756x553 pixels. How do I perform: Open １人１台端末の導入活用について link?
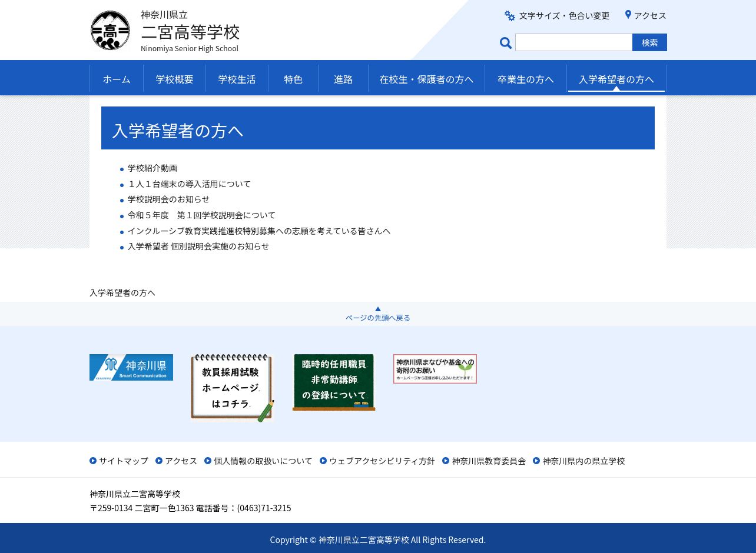(189, 184)
